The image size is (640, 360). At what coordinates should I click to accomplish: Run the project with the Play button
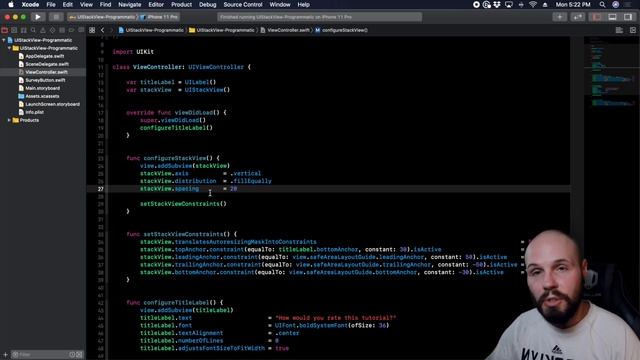tap(38, 17)
